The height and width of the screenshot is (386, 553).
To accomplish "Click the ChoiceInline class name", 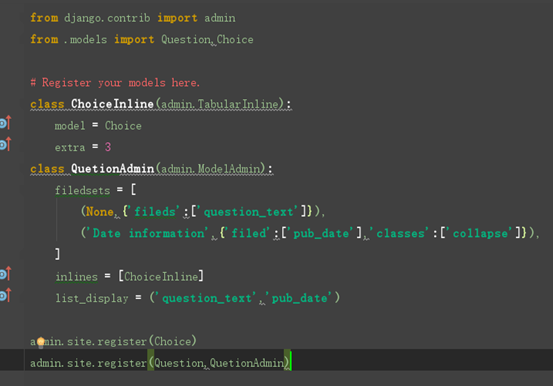I will coord(112,104).
